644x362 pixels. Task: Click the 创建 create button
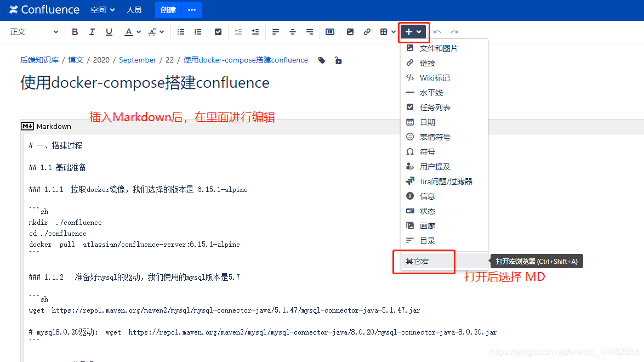(x=168, y=10)
